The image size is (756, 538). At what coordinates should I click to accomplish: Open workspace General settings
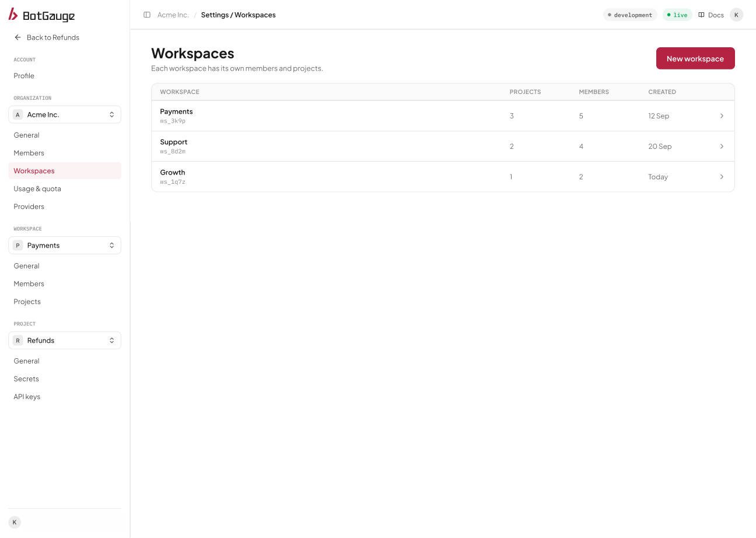point(26,266)
